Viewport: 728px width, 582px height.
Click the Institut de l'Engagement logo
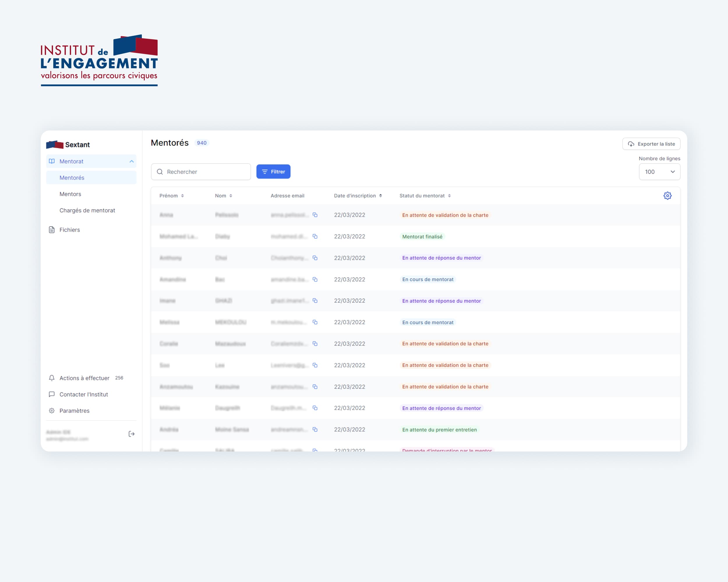99,60
